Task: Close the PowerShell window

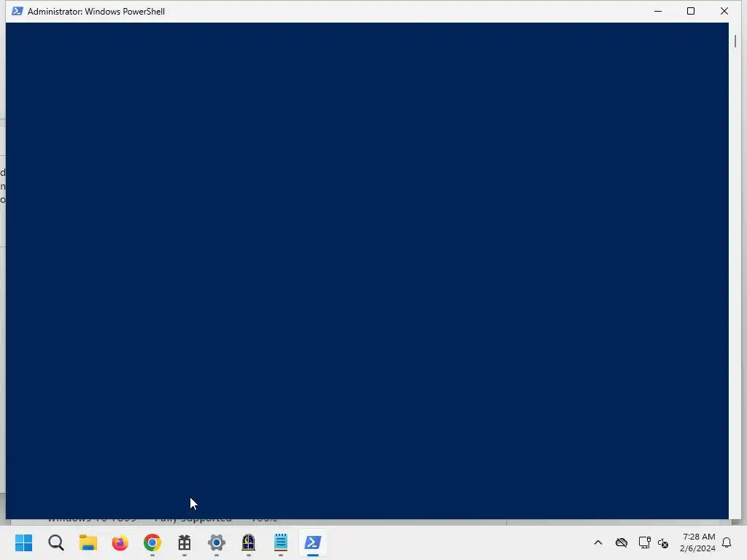Action: (x=724, y=11)
